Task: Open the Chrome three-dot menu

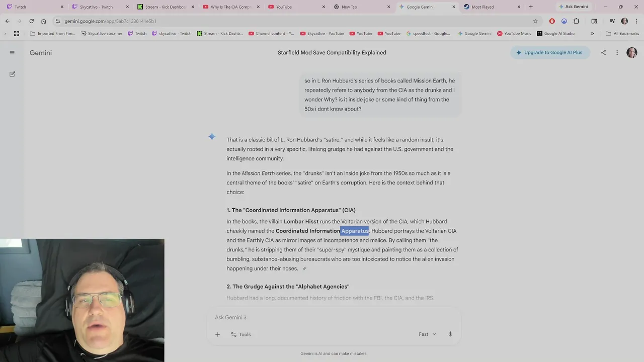Action: tap(635, 21)
